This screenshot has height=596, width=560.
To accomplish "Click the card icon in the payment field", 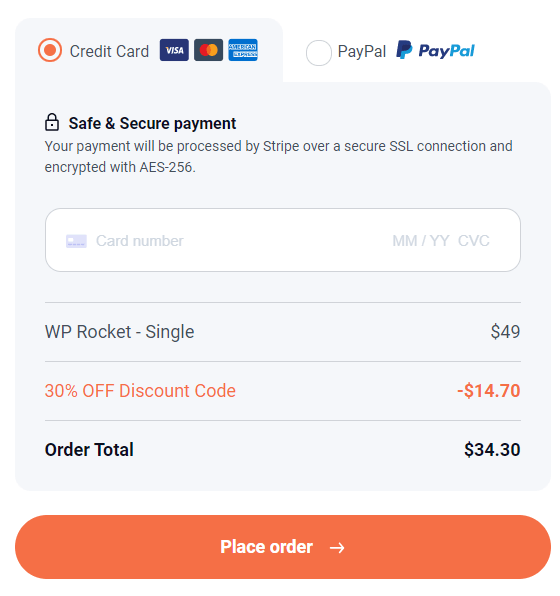I will pyautogui.click(x=76, y=241).
